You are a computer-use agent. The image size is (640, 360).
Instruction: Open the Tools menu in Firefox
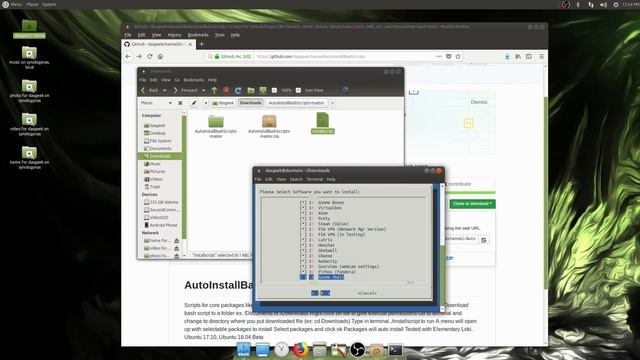220,35
